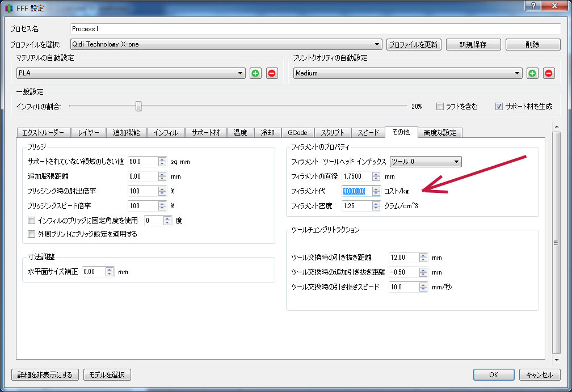This screenshot has width=572, height=392.
Task: Click the help question mark in title bar
Action: point(533,6)
